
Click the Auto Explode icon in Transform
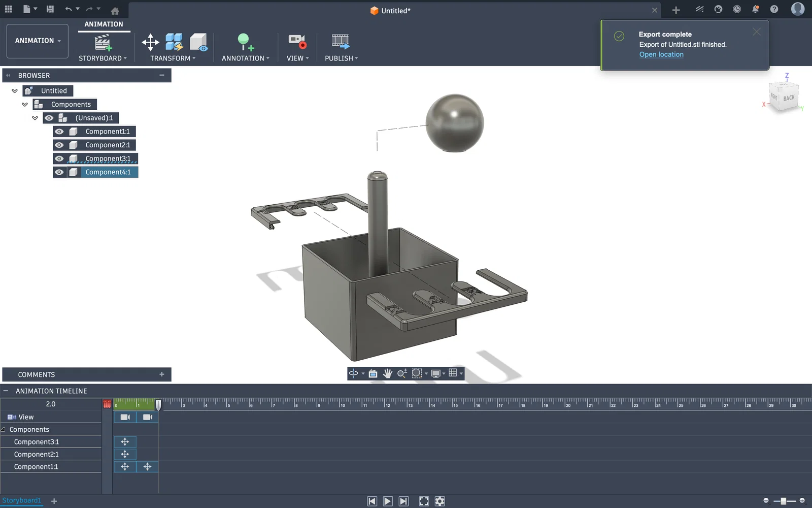point(174,42)
